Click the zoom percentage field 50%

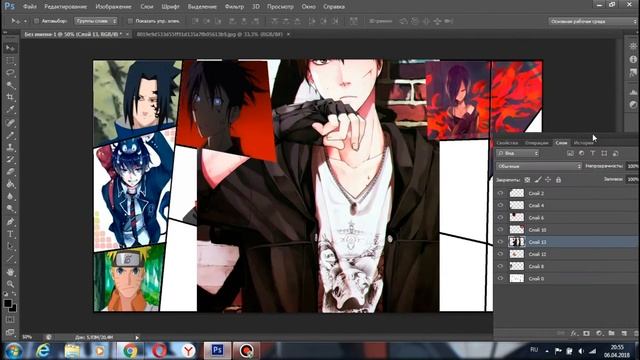coord(27,337)
